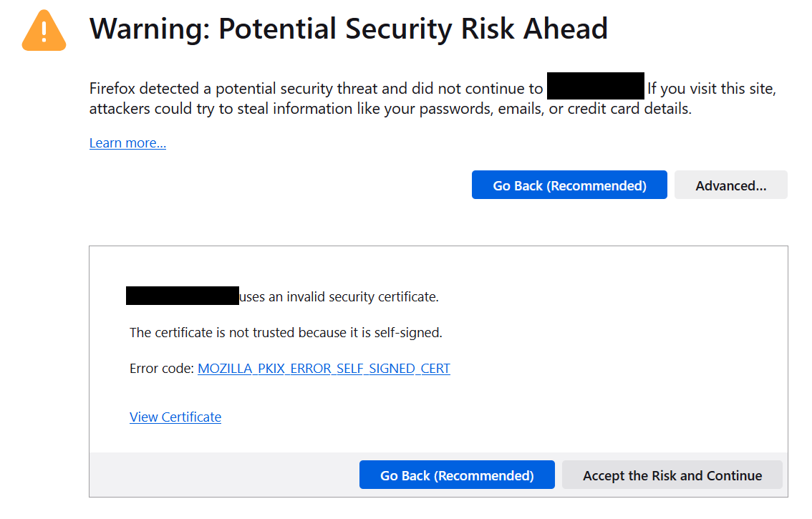The width and height of the screenshot is (812, 519).
Task: Open the Learn more link
Action: pyautogui.click(x=127, y=143)
